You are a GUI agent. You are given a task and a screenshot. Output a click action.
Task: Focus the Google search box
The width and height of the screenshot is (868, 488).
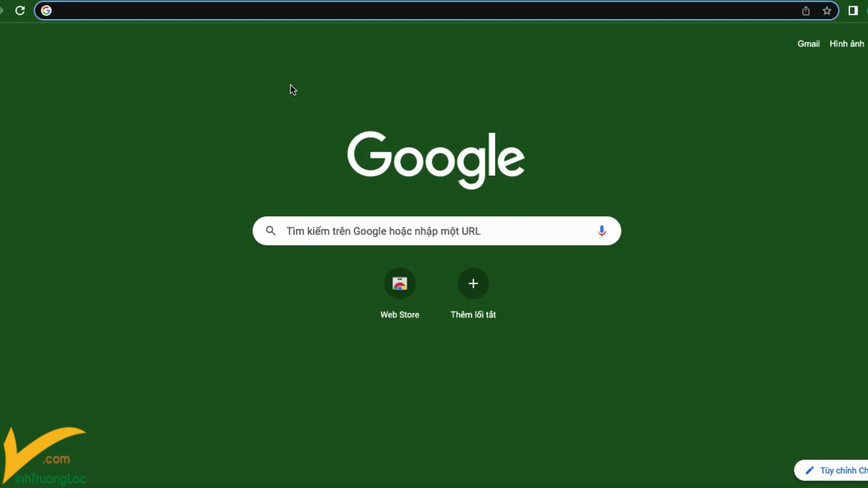coord(437,231)
